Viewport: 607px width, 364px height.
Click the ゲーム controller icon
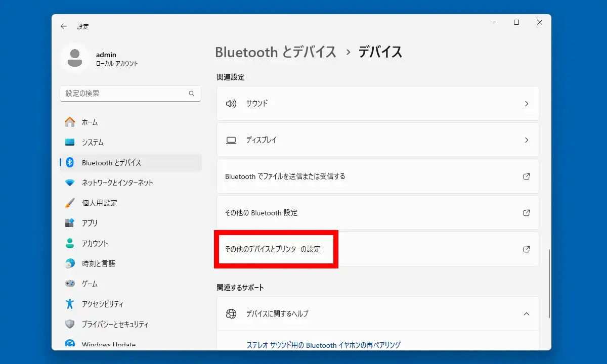(x=70, y=284)
